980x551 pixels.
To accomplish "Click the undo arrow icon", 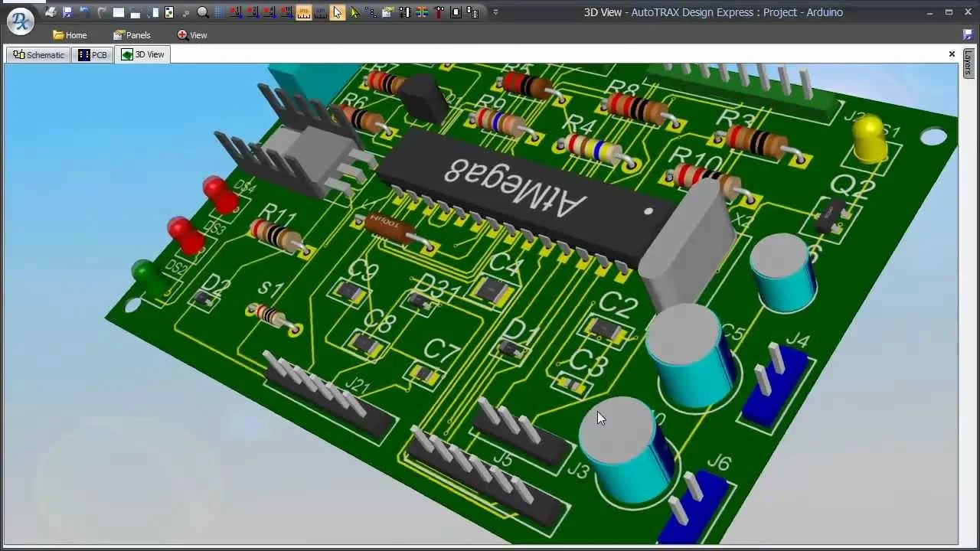I will pos(84,12).
